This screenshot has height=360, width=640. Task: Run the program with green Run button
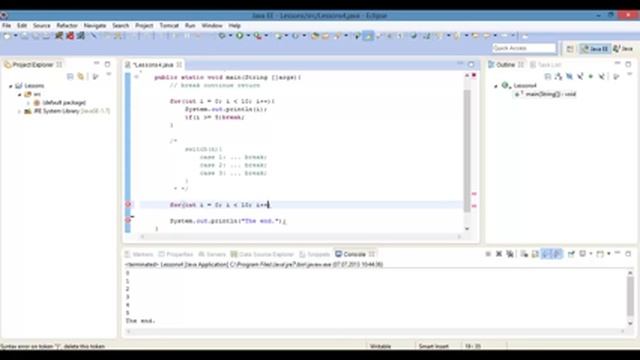click(x=240, y=36)
